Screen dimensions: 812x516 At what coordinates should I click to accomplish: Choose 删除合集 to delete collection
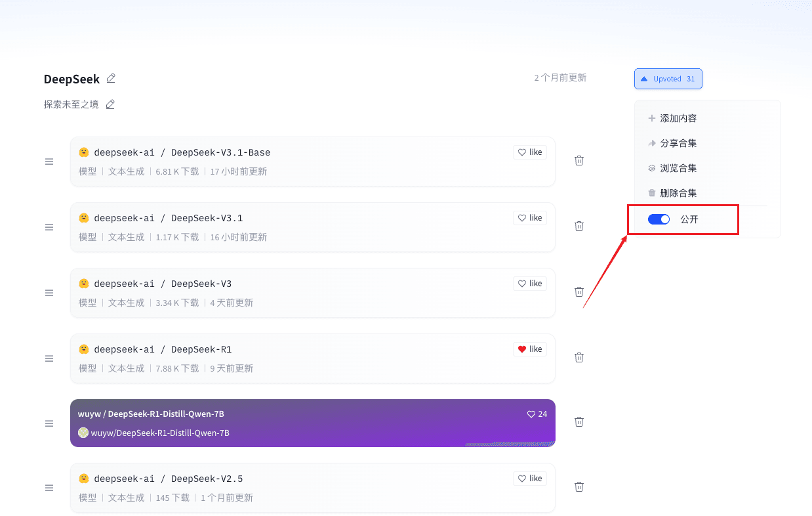tap(672, 193)
